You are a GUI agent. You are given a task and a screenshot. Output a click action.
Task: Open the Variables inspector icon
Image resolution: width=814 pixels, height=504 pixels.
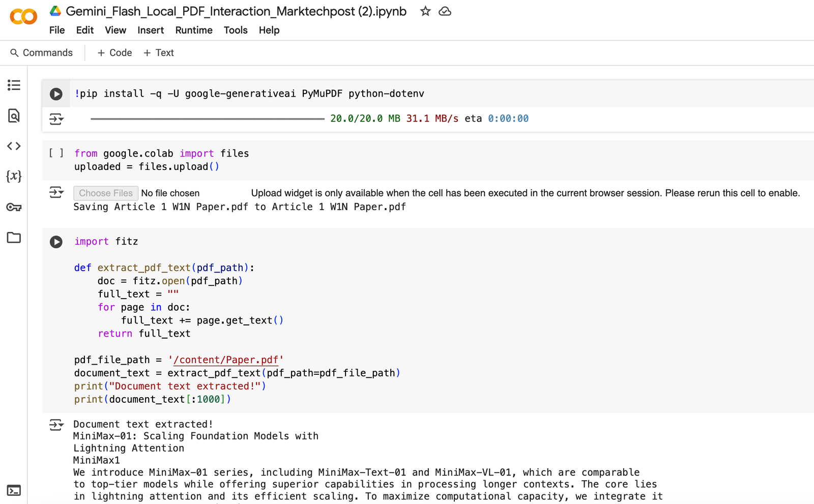[x=14, y=176]
